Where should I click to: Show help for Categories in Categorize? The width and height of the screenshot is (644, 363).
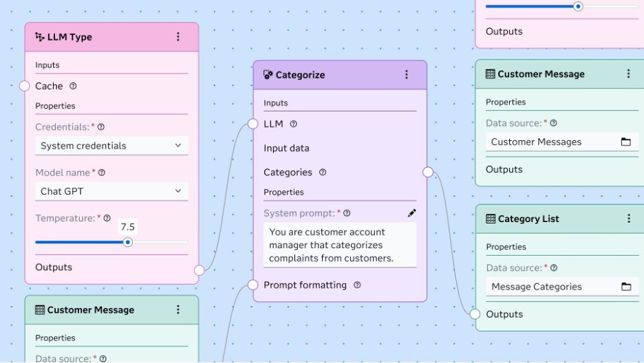(x=323, y=173)
